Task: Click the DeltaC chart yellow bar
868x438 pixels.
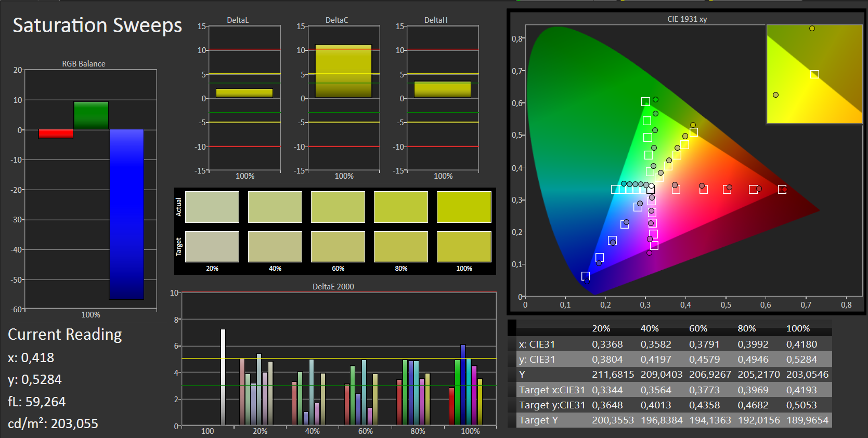Action: [x=343, y=71]
